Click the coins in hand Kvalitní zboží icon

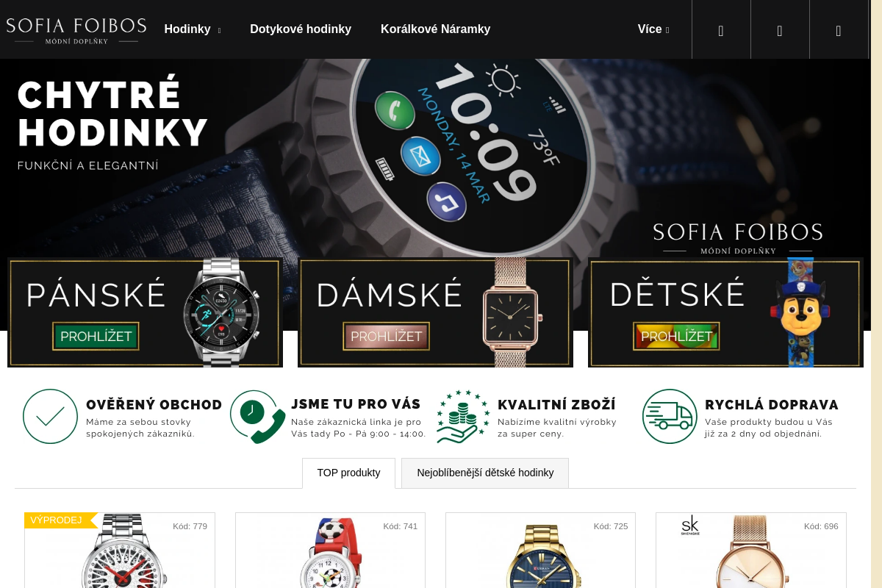pos(463,417)
